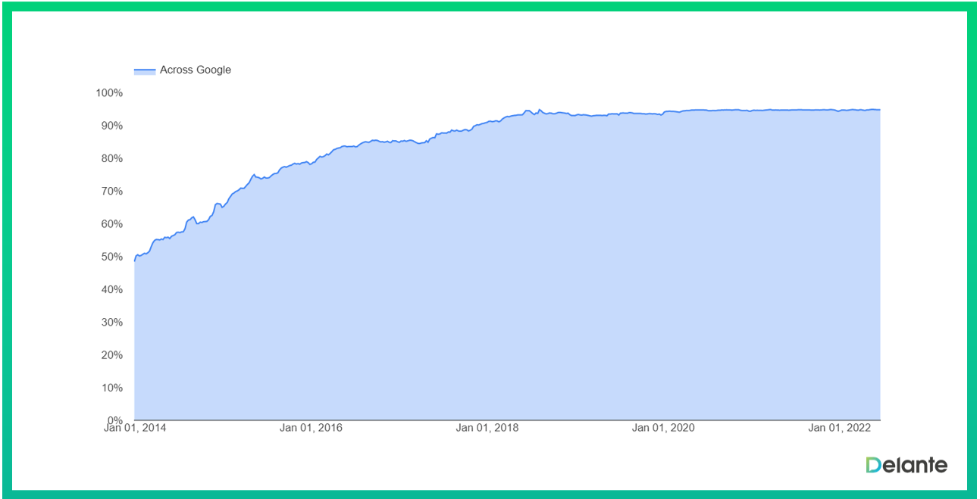980x499 pixels.
Task: Select the Jan 01, 2016 axis date
Action: [x=311, y=428]
